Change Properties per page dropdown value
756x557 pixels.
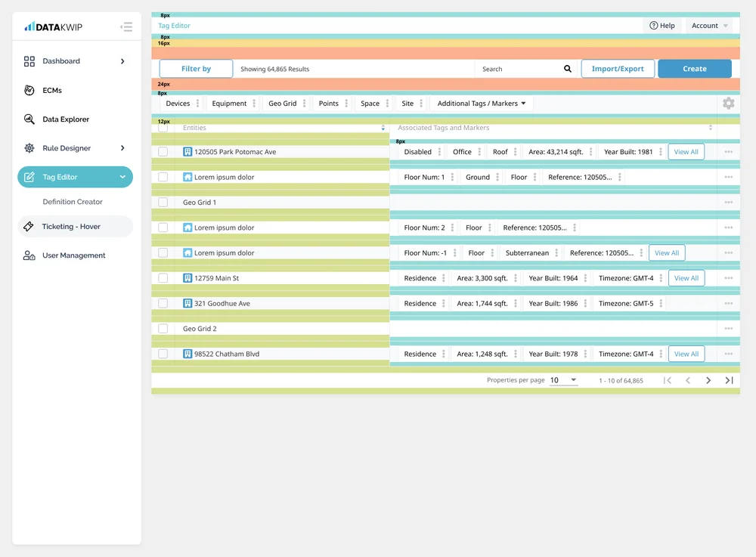(x=563, y=380)
